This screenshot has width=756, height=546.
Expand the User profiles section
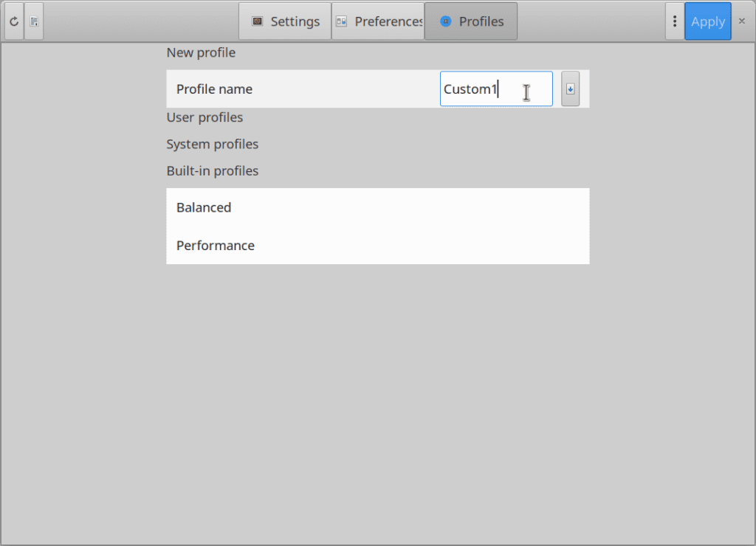205,117
